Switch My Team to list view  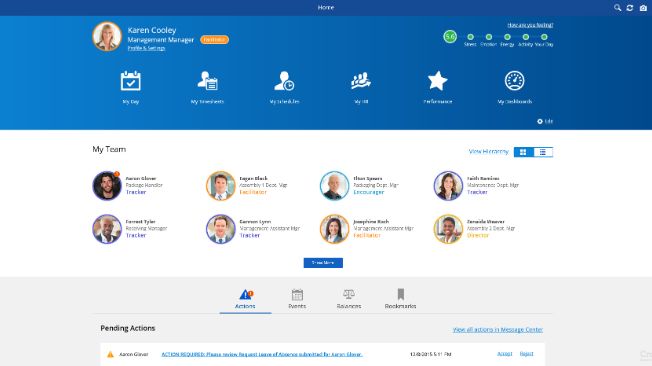click(543, 152)
